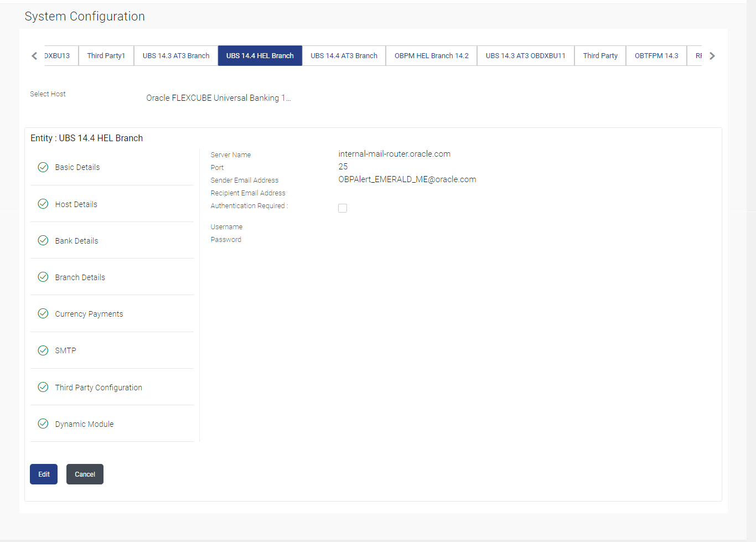Screen dimensions: 756x542
Task: Click the Currency Payments checkmark icon
Action: click(x=43, y=313)
